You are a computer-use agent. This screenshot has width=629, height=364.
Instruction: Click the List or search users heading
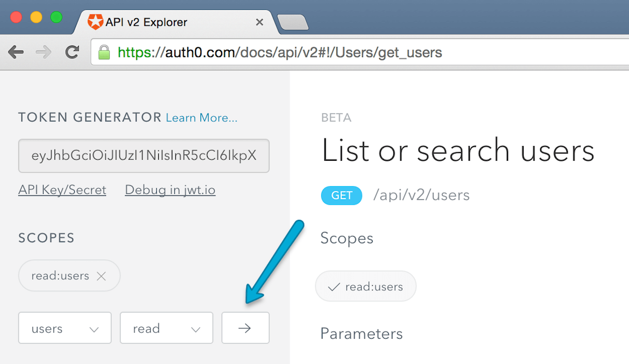tap(458, 151)
